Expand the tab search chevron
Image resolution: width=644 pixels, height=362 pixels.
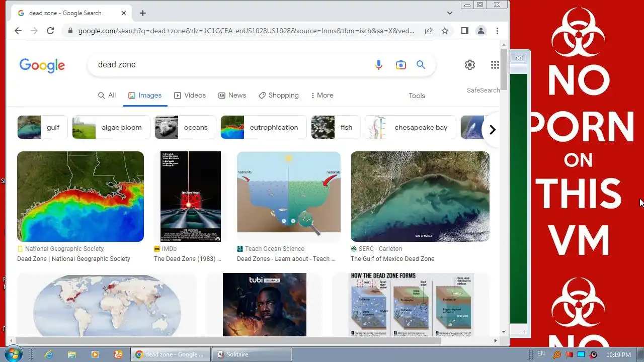450,13
